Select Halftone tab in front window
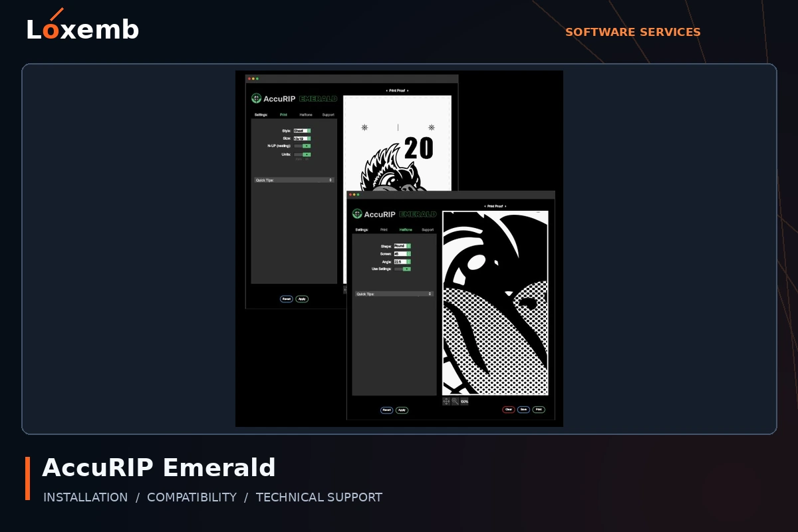Screen dimensions: 798x532 click(406, 229)
